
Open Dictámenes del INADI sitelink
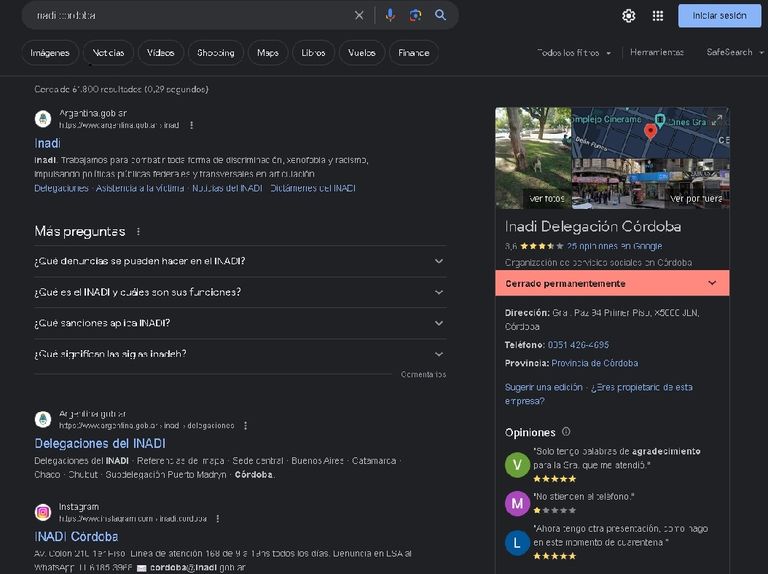coord(313,188)
